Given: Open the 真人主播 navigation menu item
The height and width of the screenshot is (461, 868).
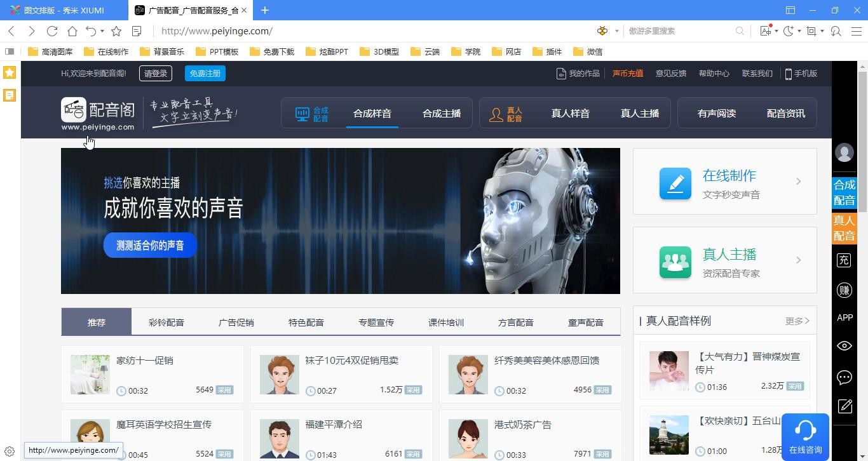Looking at the screenshot, I should pyautogui.click(x=639, y=114).
